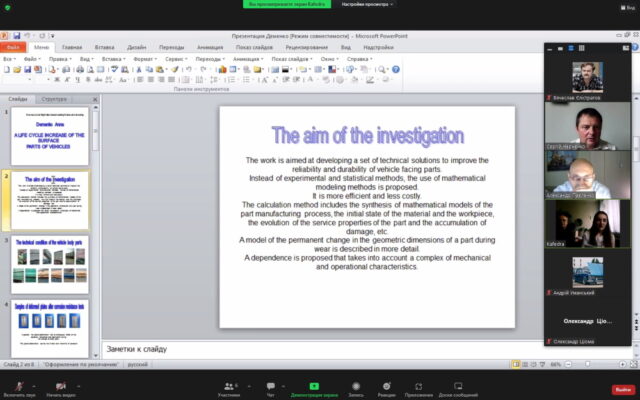Click the Zoom Reactions icon
This screenshot has height=400, width=640.
387,389
